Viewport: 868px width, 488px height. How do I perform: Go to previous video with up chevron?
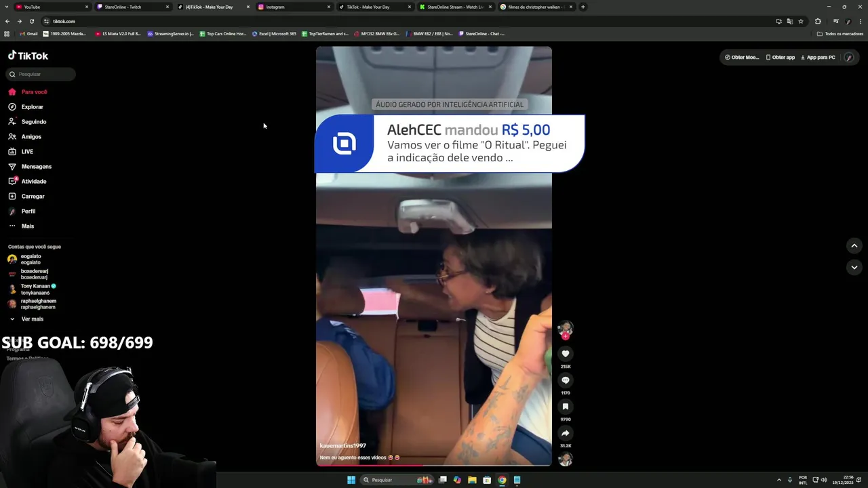coord(854,245)
